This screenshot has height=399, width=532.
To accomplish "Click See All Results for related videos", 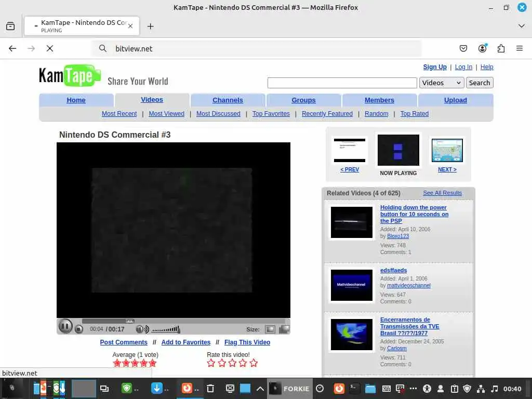I will click(442, 193).
